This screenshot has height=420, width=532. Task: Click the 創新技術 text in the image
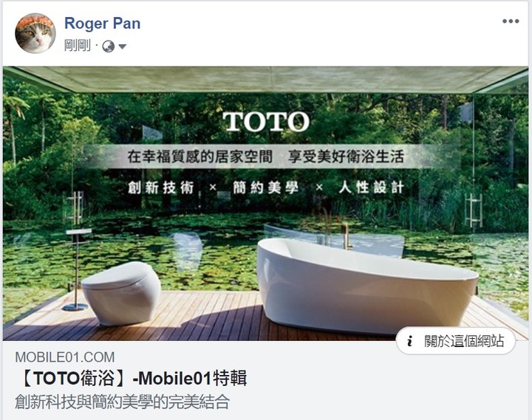(x=161, y=187)
